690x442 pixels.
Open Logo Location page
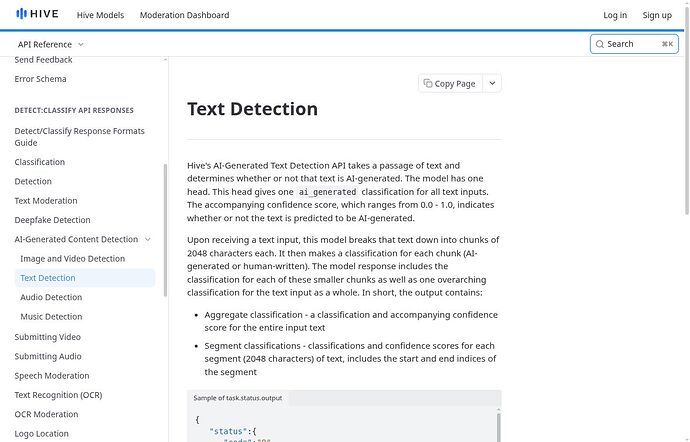pos(41,434)
